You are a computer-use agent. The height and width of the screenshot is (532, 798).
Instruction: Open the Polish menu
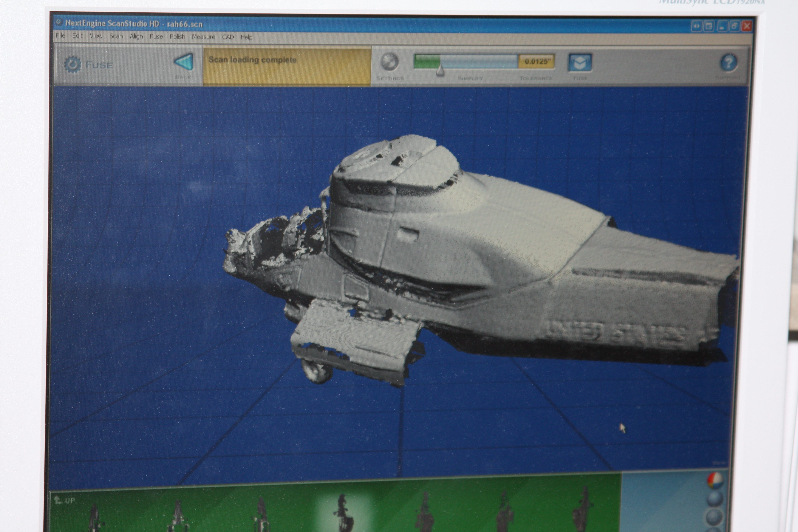(x=177, y=37)
